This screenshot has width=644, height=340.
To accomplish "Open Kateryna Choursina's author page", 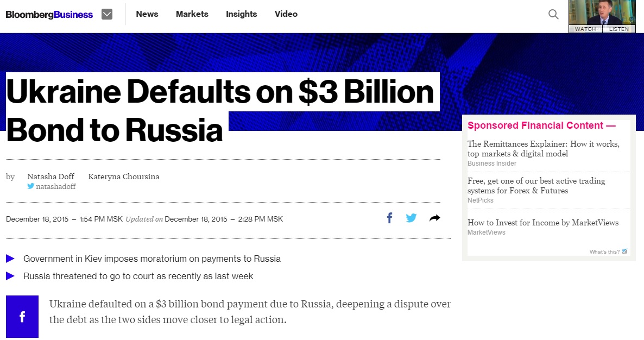I will tap(124, 177).
